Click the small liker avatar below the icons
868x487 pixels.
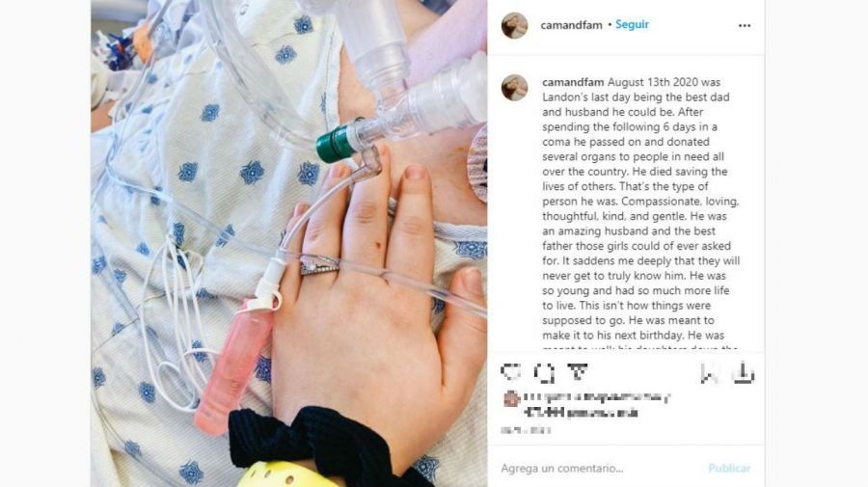pyautogui.click(x=510, y=398)
